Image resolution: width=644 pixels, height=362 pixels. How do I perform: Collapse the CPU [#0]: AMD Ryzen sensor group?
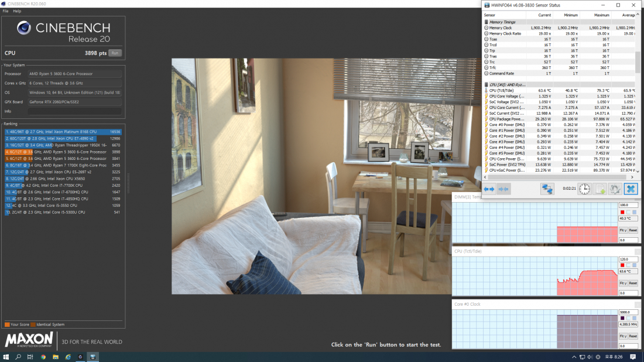pyautogui.click(x=486, y=85)
